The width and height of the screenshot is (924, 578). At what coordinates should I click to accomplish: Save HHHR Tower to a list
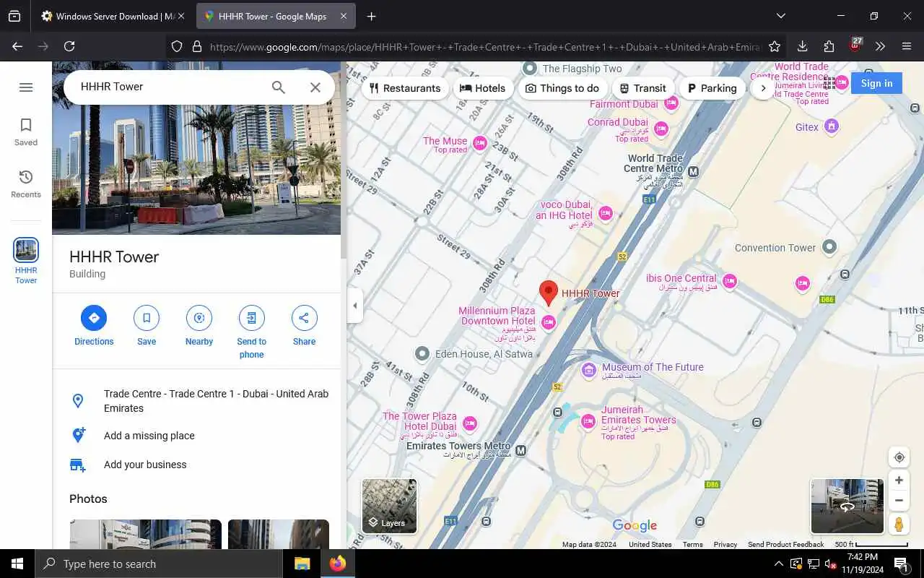point(147,326)
